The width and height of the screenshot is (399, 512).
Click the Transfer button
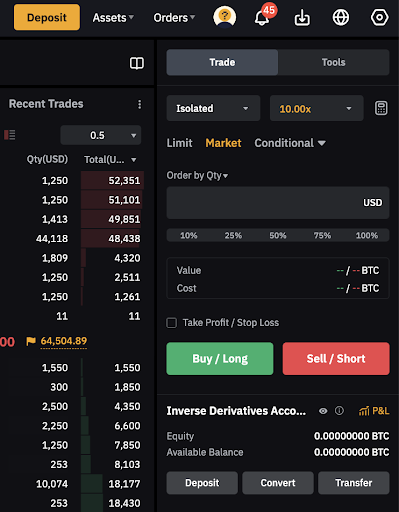(354, 483)
